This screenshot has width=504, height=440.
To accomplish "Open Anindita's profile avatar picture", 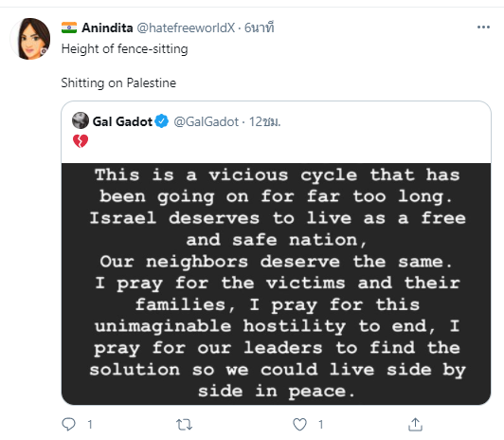I will click(30, 39).
